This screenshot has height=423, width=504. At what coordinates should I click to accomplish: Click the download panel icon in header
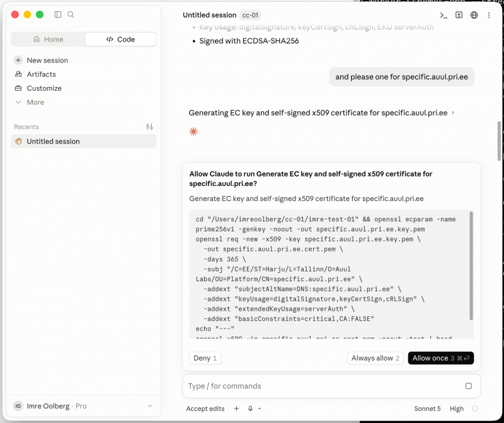(459, 15)
